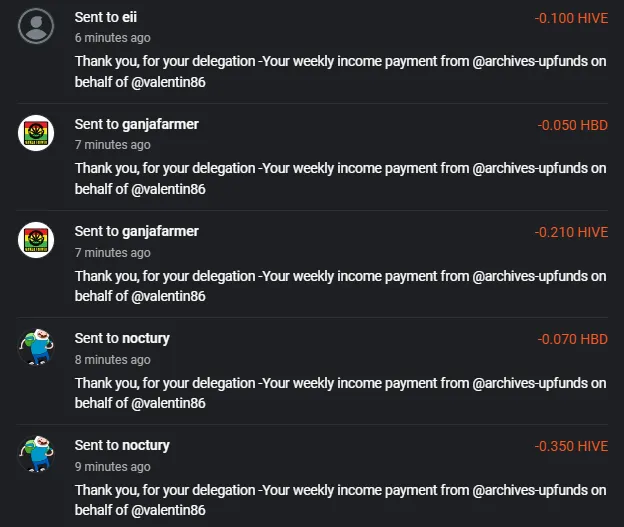Click the -0.350 HIVE amount
Viewport: 624px width, 527px height.
click(x=571, y=447)
